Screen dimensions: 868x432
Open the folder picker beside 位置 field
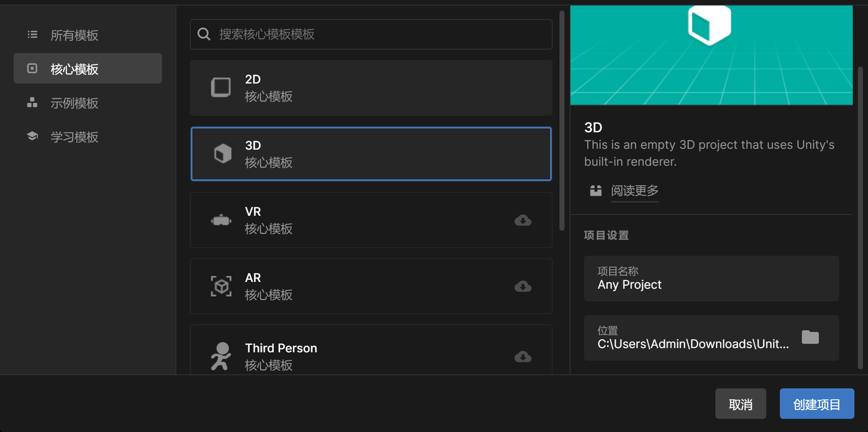(810, 337)
